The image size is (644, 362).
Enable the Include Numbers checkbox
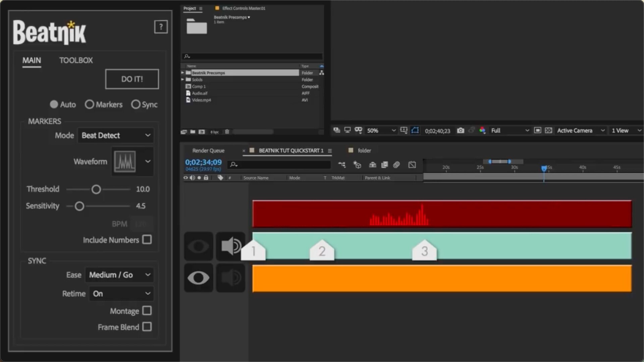(147, 240)
